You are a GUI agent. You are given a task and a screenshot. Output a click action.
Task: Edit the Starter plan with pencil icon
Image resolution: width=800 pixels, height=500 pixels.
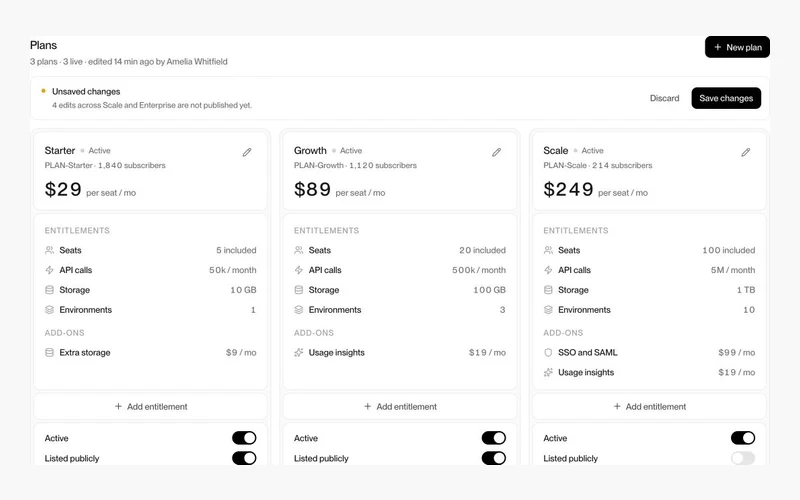247,152
